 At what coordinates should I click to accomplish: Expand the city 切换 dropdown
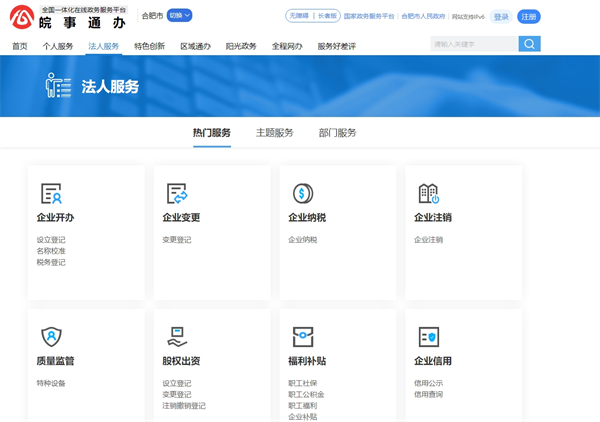point(180,16)
